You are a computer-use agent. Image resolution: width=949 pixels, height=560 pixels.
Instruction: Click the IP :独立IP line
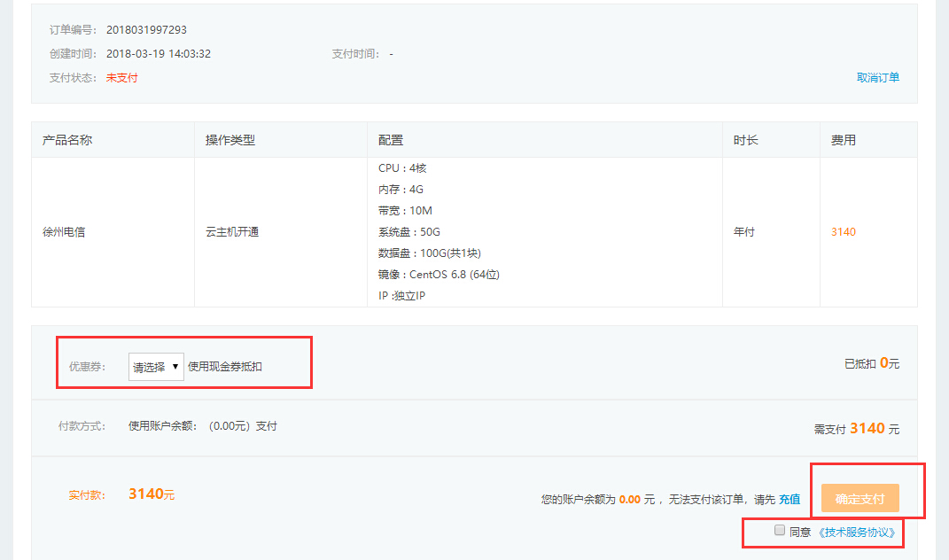point(402,295)
